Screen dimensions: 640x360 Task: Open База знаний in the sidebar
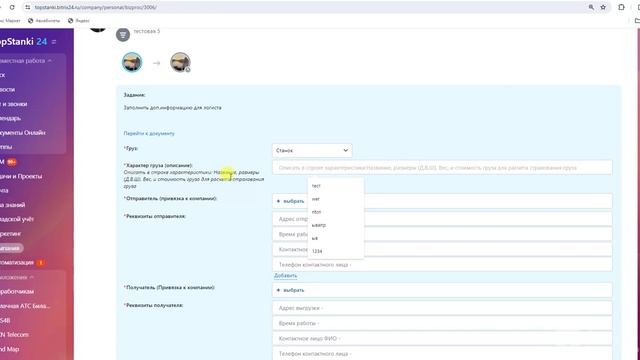click(13, 205)
